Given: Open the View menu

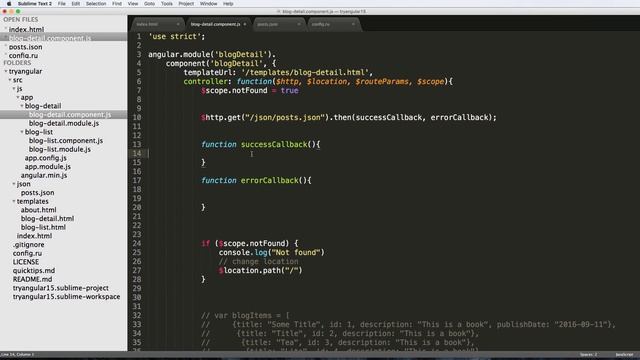Looking at the screenshot, I should [133, 4].
